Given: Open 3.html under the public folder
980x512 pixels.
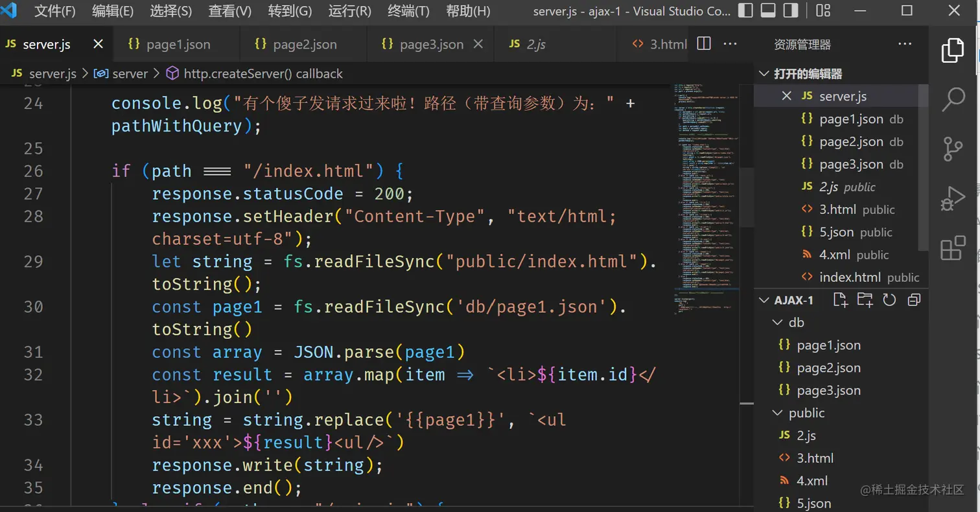Looking at the screenshot, I should pos(841,458).
